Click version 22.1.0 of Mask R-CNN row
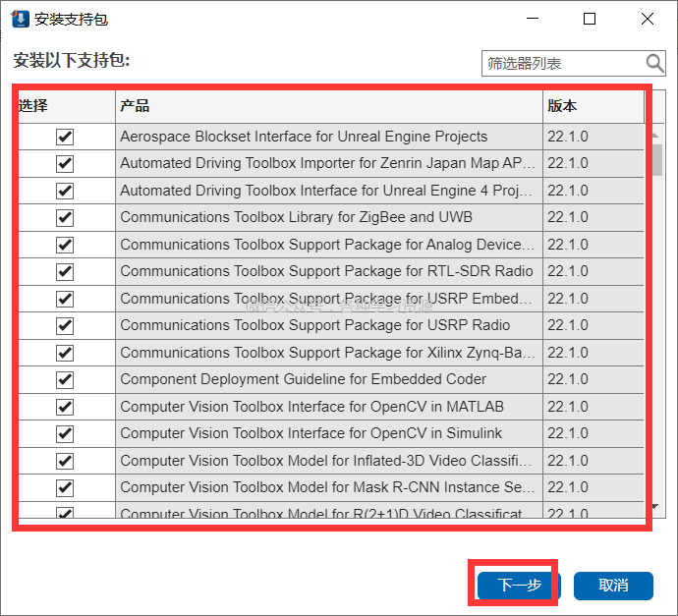 tap(568, 487)
